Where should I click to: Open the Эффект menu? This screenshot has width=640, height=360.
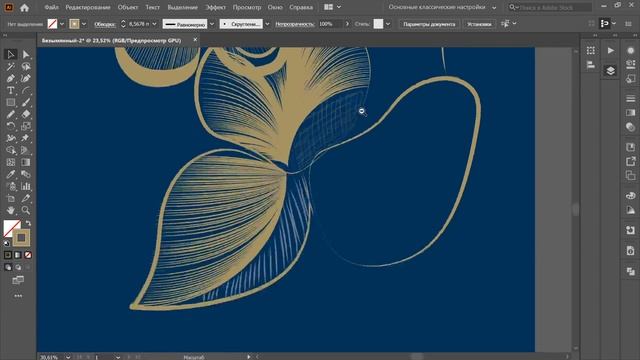point(215,7)
